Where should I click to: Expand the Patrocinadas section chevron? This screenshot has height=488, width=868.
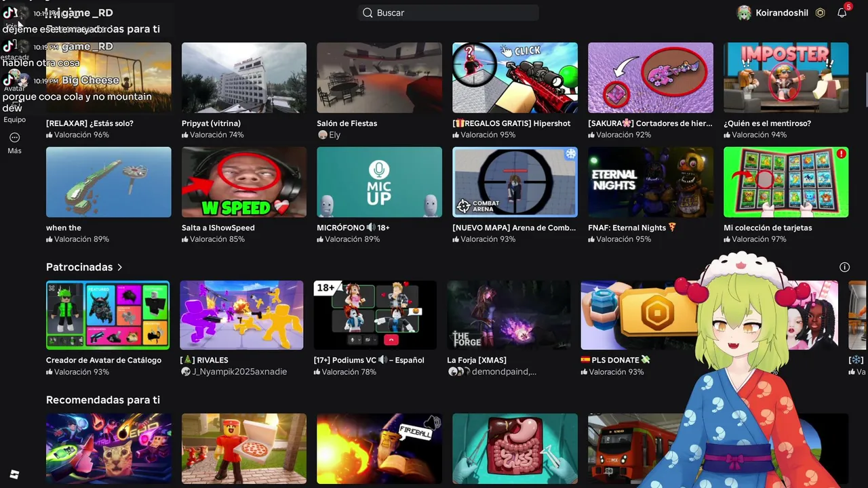(x=120, y=267)
